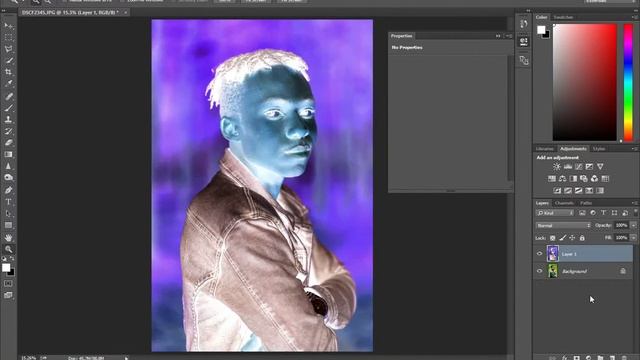Select the Rectangle shape tool
The width and height of the screenshot is (640, 360).
point(9,225)
